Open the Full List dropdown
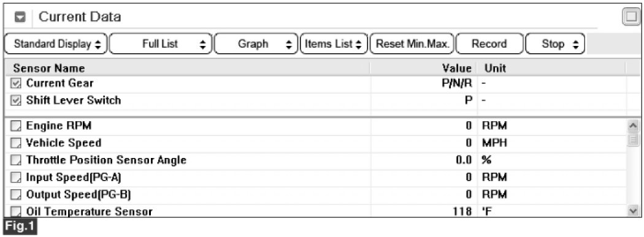644x237 pixels. [x=161, y=44]
